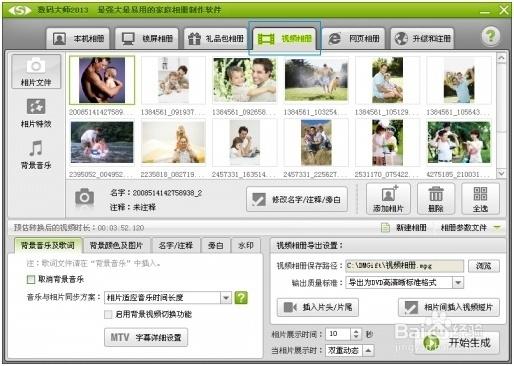514x366 pixels.
Task: Select thumbnail 2457331_163514
Action: pos(245,143)
